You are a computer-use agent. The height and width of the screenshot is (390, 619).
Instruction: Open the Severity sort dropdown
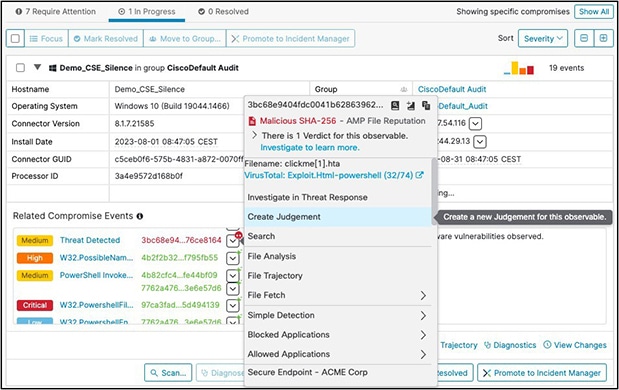543,38
